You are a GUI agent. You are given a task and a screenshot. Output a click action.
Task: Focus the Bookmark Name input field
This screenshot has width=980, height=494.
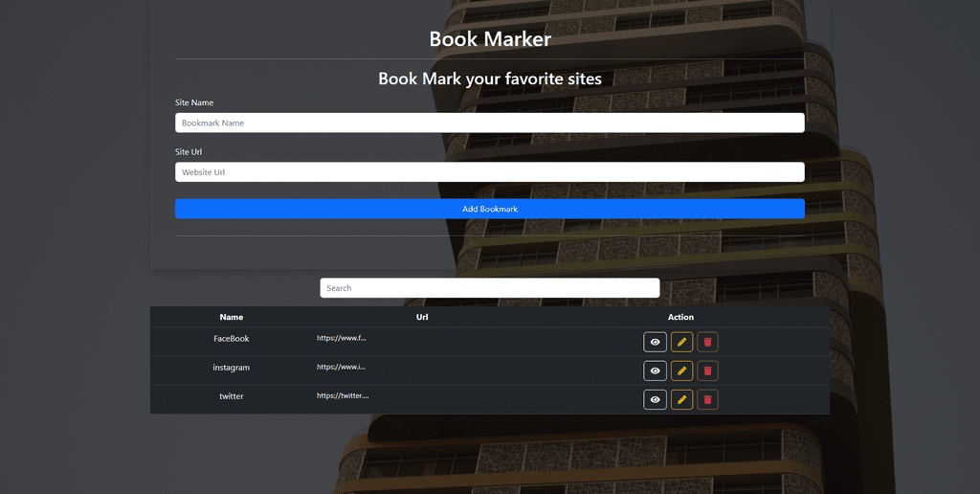click(489, 123)
